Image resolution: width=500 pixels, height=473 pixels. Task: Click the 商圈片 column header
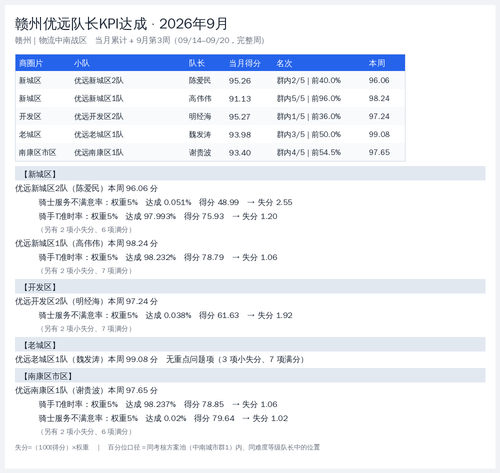(31, 63)
